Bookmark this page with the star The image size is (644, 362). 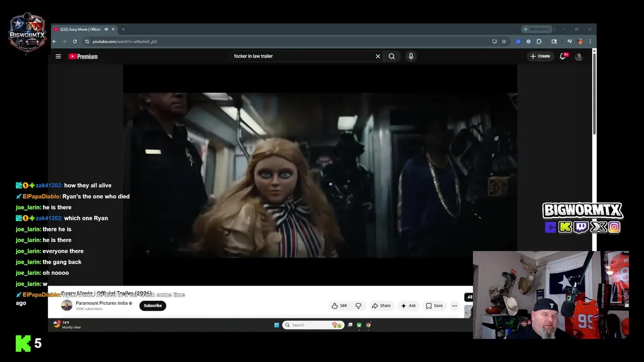tap(504, 41)
